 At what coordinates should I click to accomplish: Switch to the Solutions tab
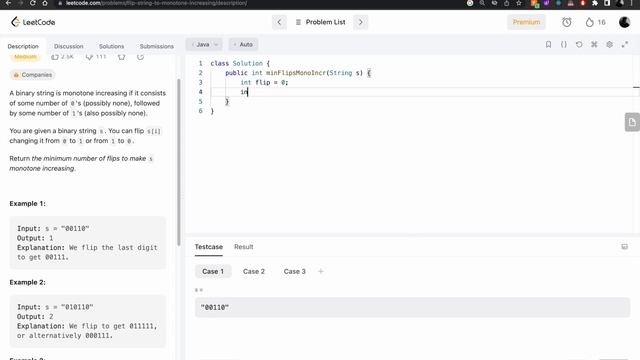111,46
